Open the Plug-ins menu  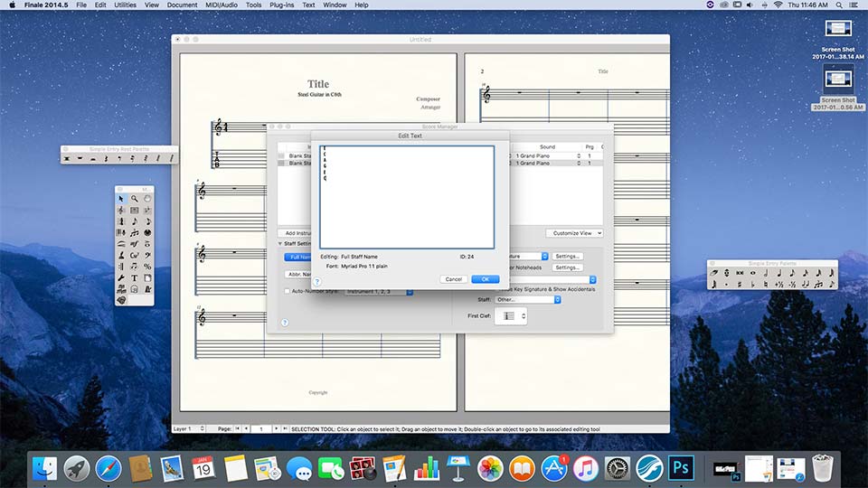282,5
